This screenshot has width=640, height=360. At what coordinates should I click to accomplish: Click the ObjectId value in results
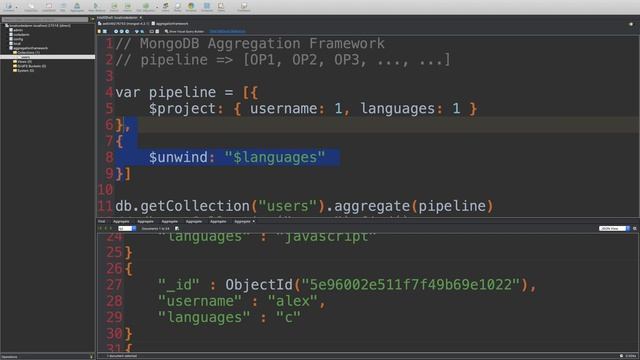point(380,284)
